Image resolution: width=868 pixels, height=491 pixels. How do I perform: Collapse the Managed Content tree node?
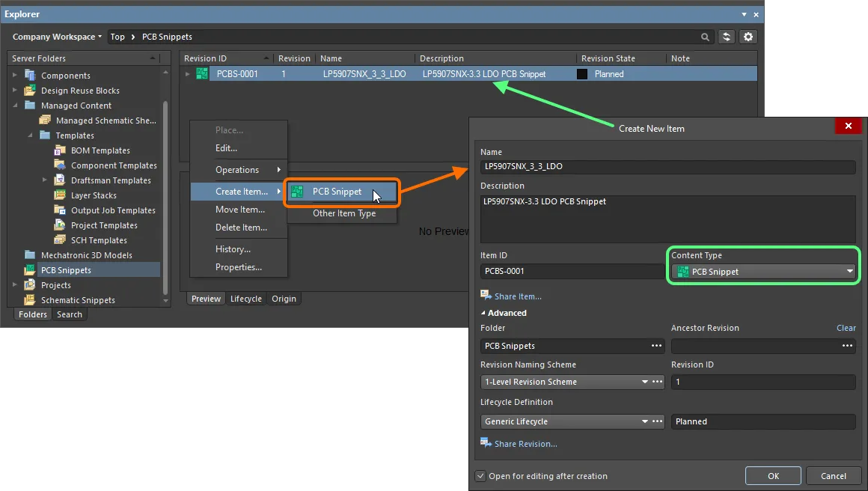(15, 106)
